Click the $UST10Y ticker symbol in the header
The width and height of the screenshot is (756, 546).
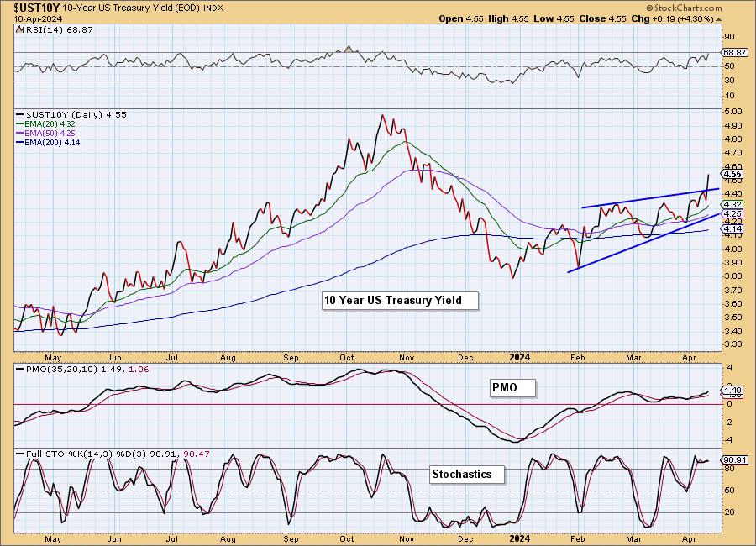coord(36,8)
